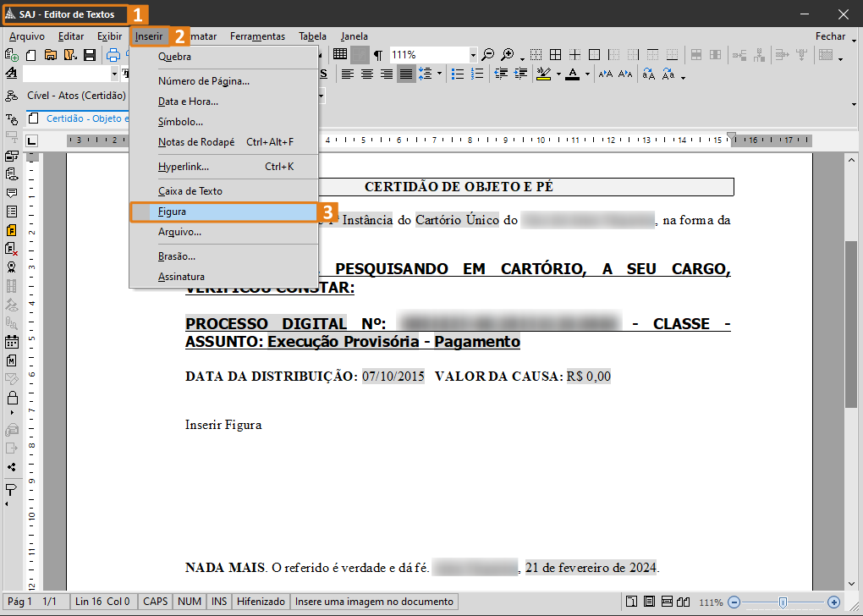Click zoom out minus button in status bar
The width and height of the screenshot is (863, 616).
(x=734, y=602)
